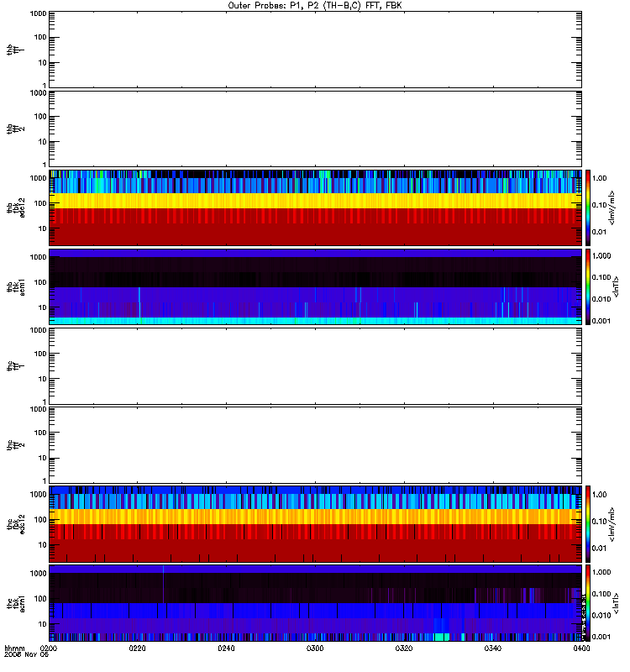630x672 pixels.
Task: Click the thc scm1 nT color bar
Action: (x=588, y=603)
